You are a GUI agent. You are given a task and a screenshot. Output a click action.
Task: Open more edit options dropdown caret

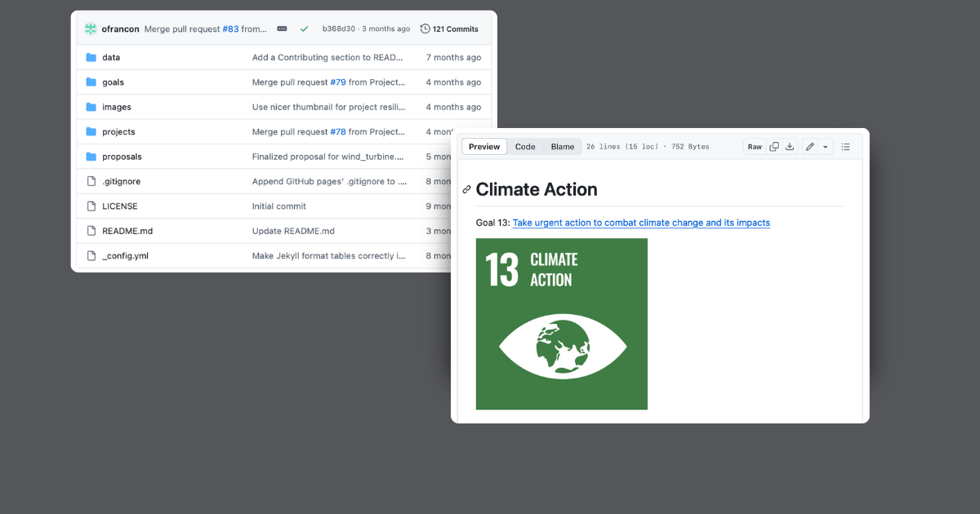(825, 147)
